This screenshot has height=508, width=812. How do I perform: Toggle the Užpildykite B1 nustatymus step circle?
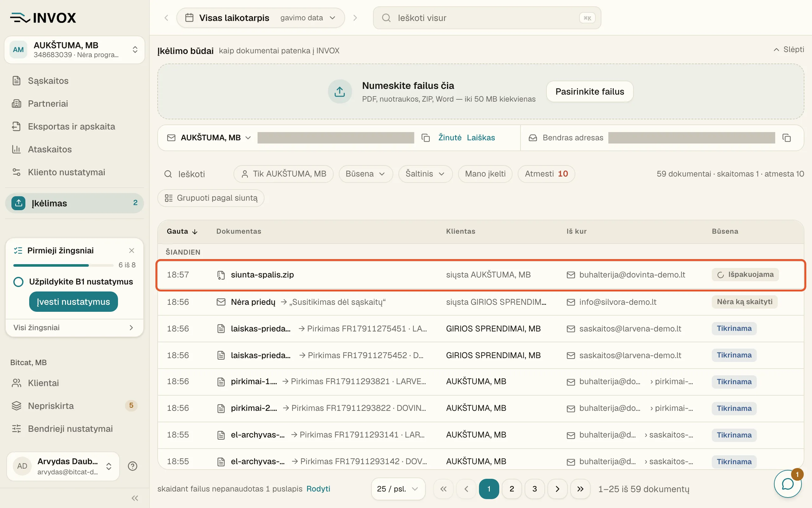coord(18,282)
